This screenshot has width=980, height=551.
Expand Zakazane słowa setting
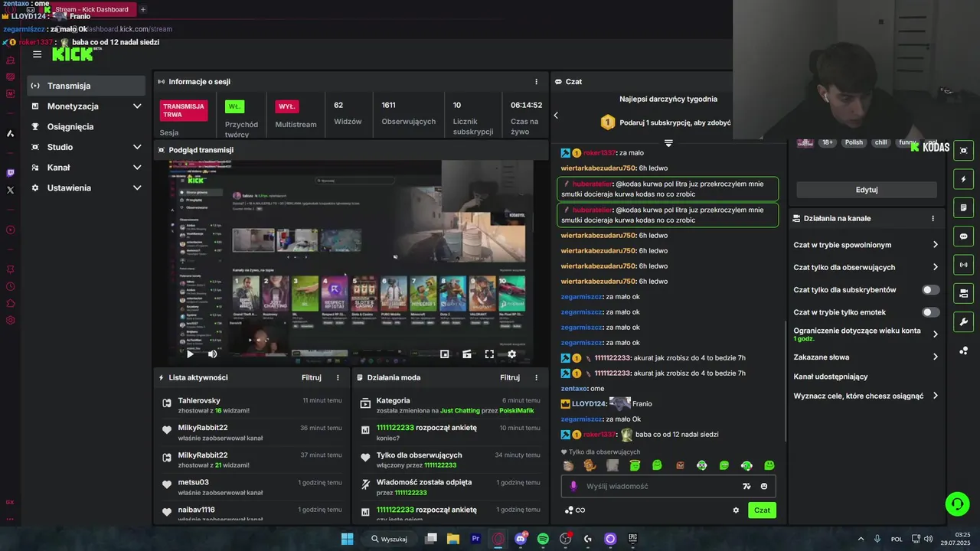coord(866,357)
